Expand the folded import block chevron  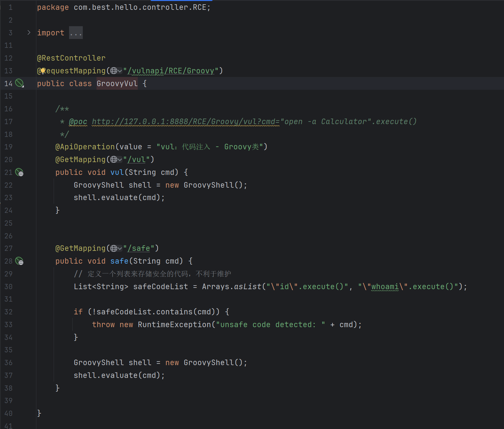coord(29,32)
